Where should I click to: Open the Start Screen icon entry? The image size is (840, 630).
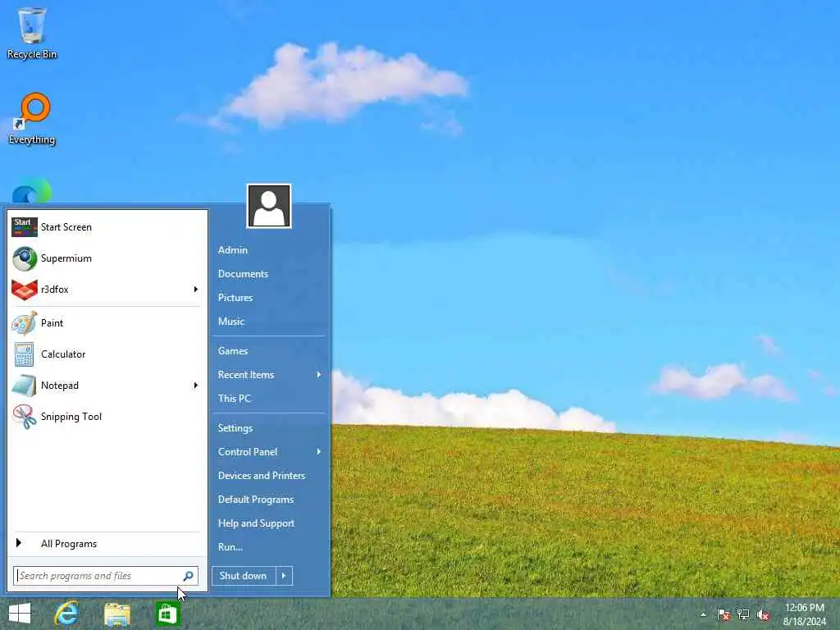25,227
